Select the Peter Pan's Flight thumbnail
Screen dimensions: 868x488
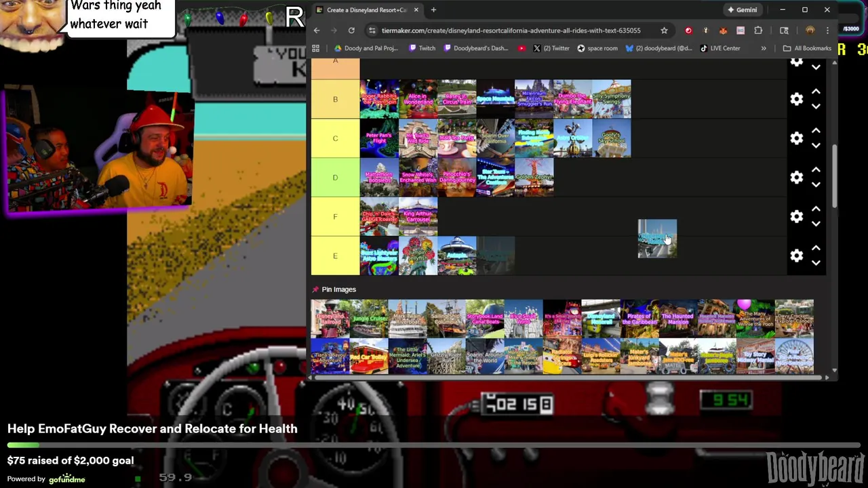[379, 138]
